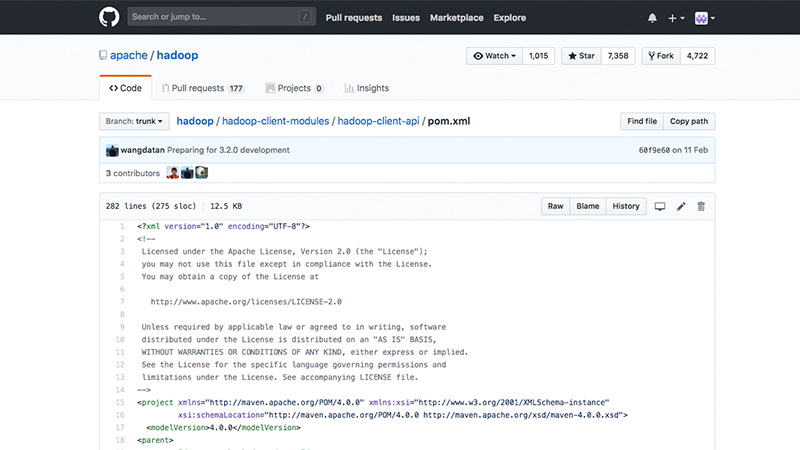The image size is (800, 450).
Task: Click the slash shortcut hint in search
Action: (x=305, y=17)
